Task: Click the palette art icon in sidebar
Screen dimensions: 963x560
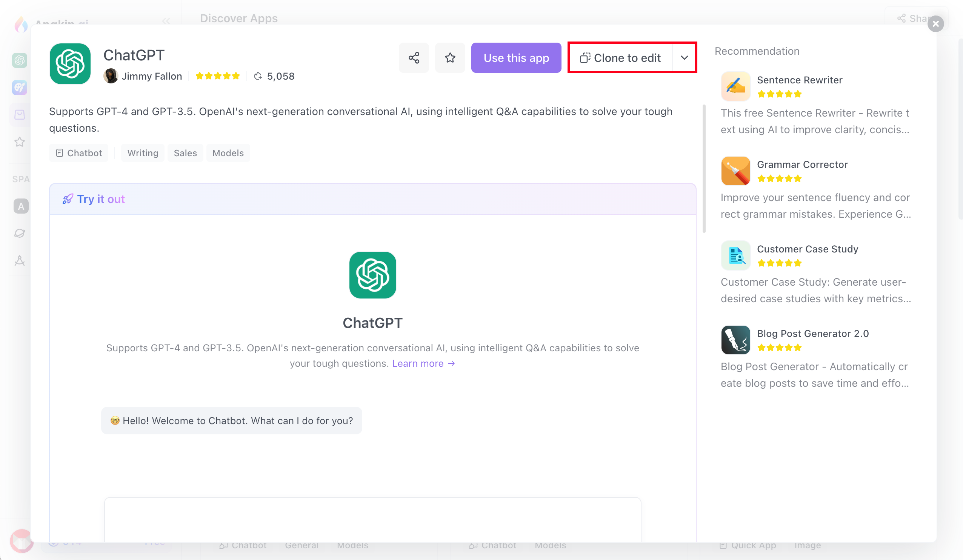Action: click(x=20, y=88)
